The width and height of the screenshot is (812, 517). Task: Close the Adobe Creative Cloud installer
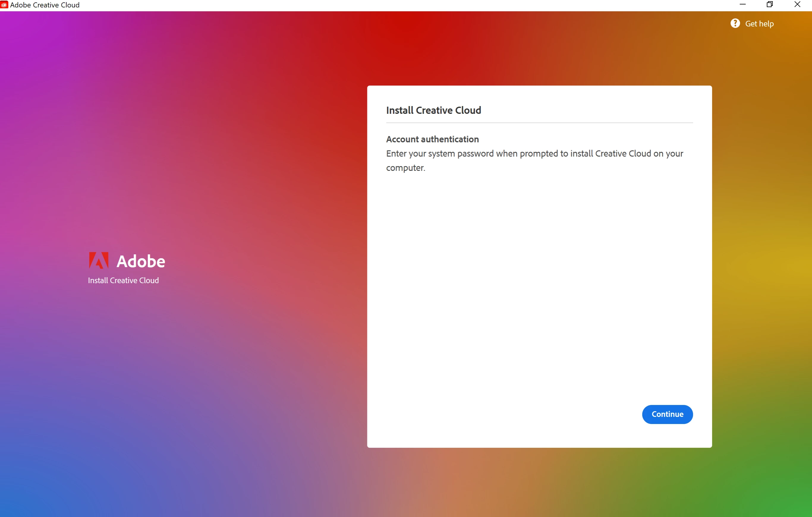click(797, 5)
